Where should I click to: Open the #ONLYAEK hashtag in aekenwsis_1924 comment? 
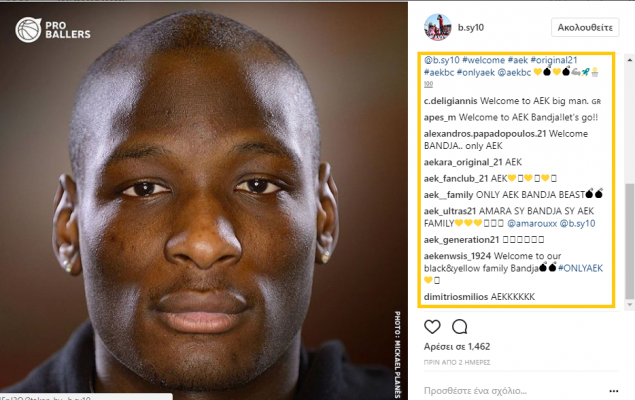[x=580, y=268]
